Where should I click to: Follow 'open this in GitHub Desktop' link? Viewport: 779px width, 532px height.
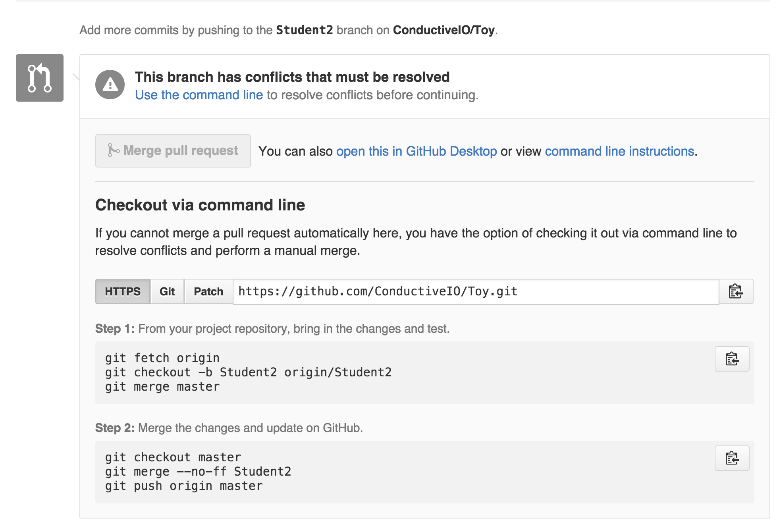[x=416, y=151]
